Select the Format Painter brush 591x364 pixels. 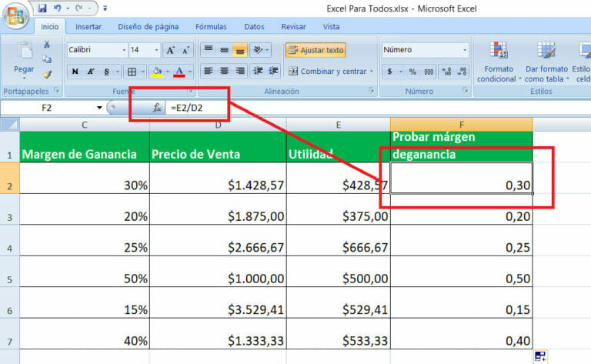(x=47, y=74)
